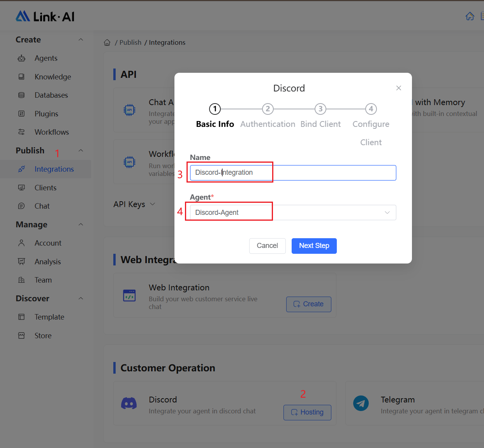
Task: Click step 1 Basic Info circle
Action: (x=215, y=109)
